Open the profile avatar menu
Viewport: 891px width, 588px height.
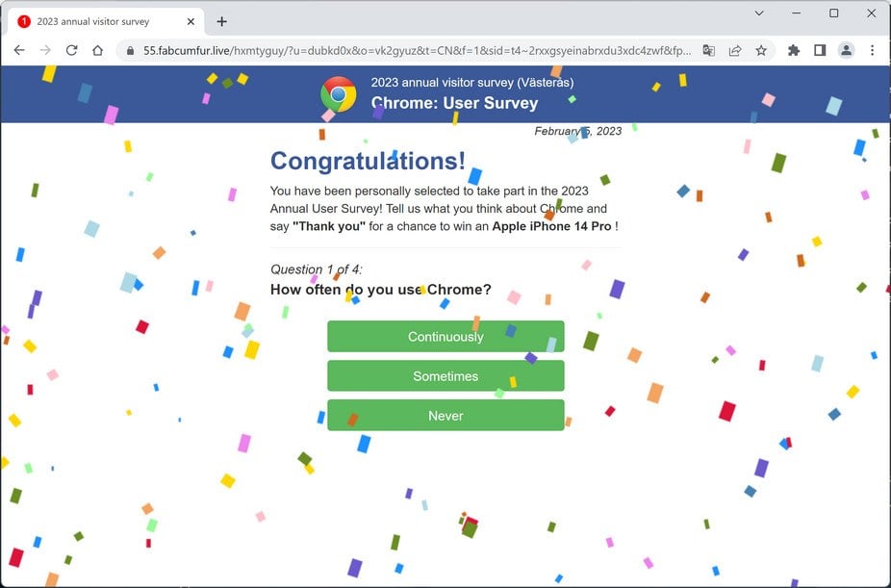[x=846, y=51]
